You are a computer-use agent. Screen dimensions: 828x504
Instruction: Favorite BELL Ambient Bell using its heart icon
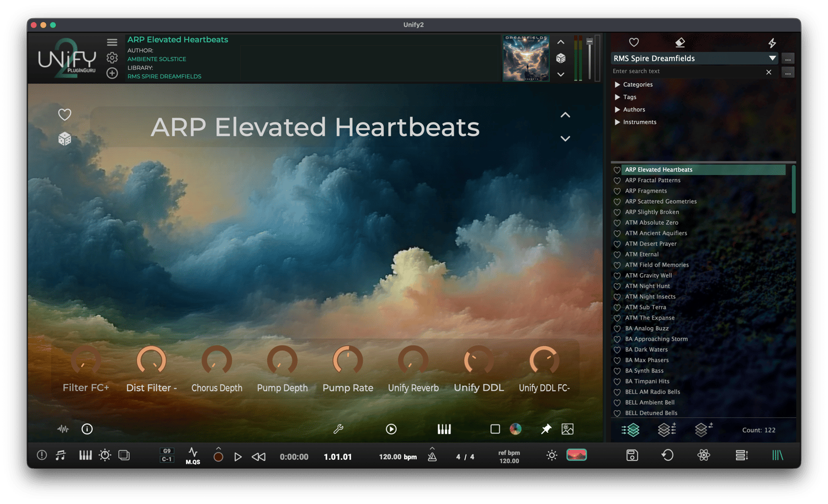tap(617, 402)
